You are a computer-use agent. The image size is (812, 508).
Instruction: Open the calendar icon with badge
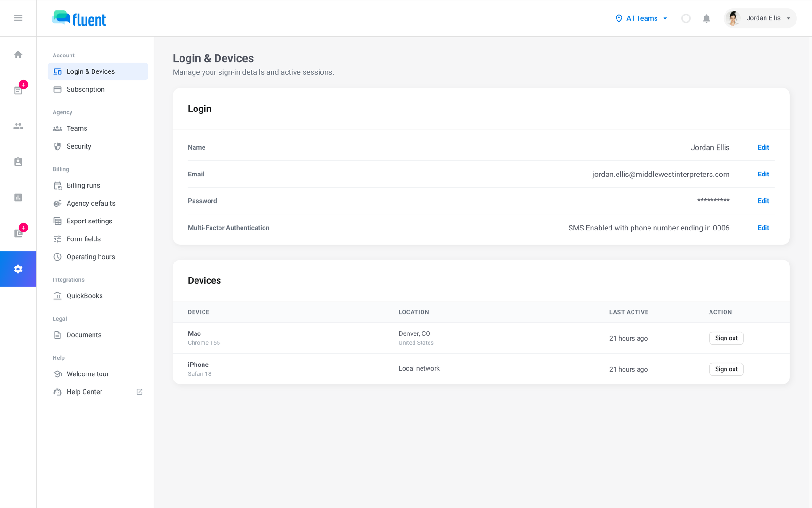click(18, 90)
